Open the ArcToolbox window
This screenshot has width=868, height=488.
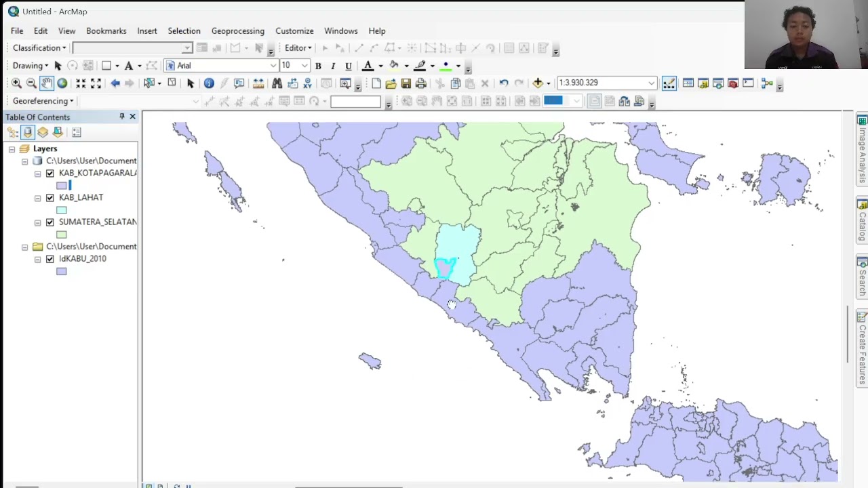(x=732, y=83)
